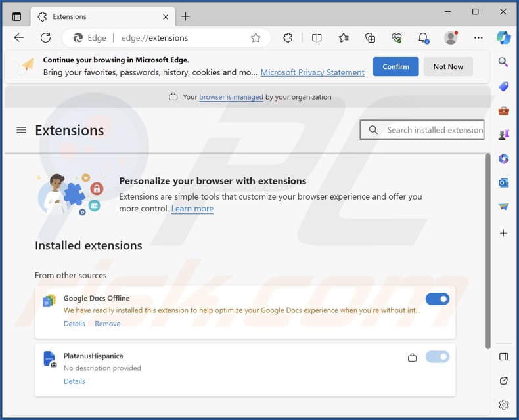Viewport: 519px width, 420px height.
Task: Remove the Google Docs Offline extension
Action: click(108, 324)
